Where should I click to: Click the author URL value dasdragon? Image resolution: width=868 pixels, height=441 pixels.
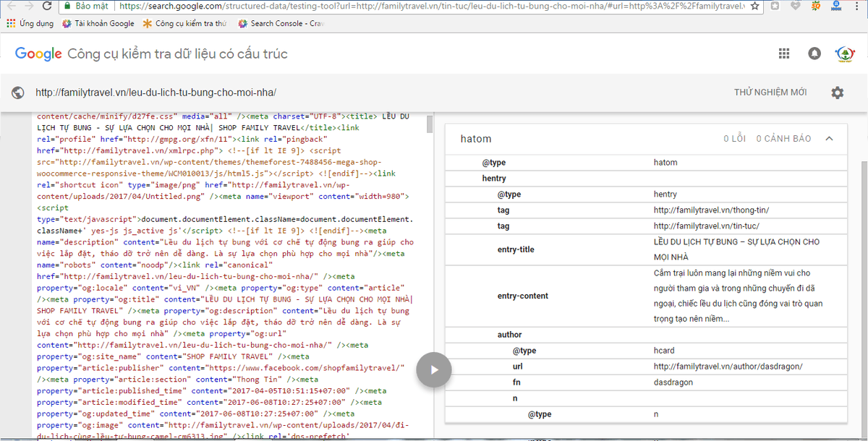[728, 367]
